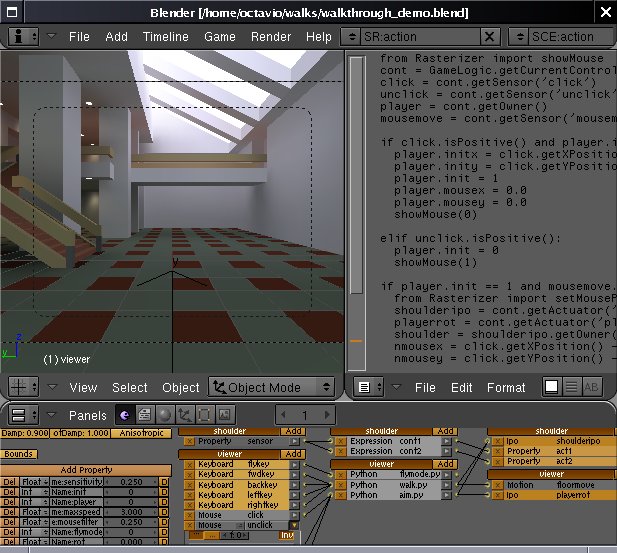Click the text editor window type icon
Image resolution: width=617 pixels, height=553 pixels.
pos(365,387)
